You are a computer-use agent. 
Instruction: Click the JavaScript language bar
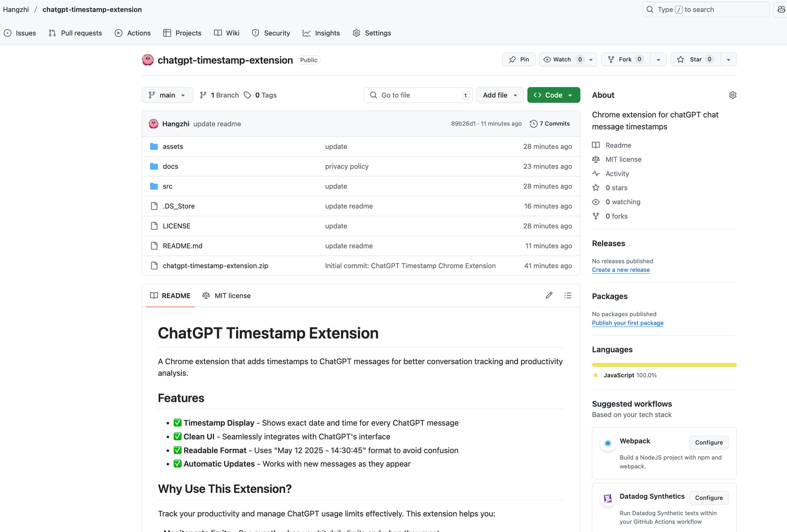click(664, 365)
